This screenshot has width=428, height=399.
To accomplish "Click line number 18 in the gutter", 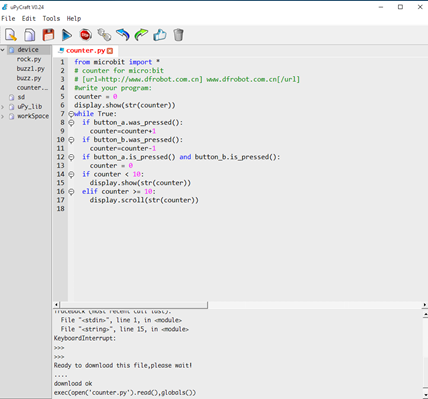I will click(x=60, y=209).
